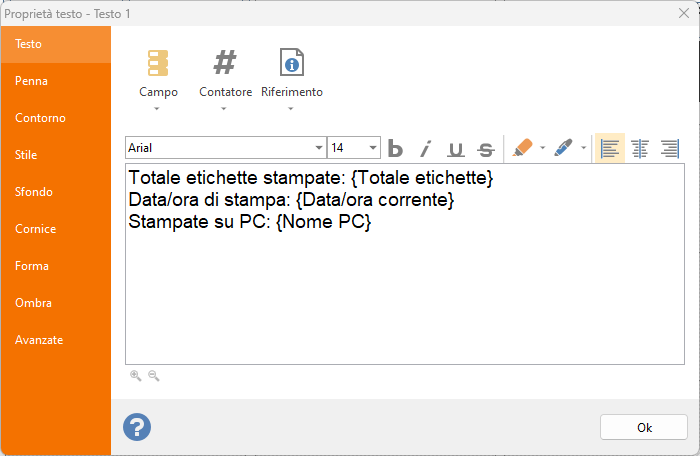Image resolution: width=700 pixels, height=456 pixels.
Task: Toggle italic formatting
Action: pos(425,148)
